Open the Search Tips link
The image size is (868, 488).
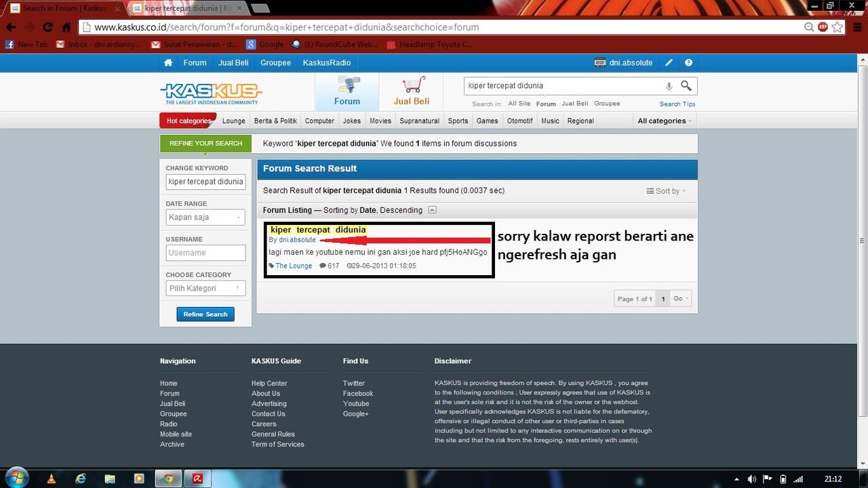pyautogui.click(x=677, y=104)
